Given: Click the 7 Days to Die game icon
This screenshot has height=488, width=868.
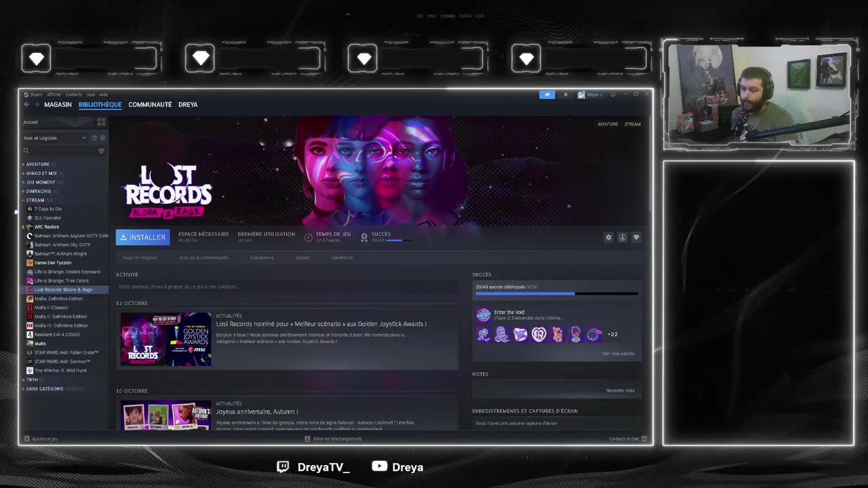Looking at the screenshot, I should point(30,209).
